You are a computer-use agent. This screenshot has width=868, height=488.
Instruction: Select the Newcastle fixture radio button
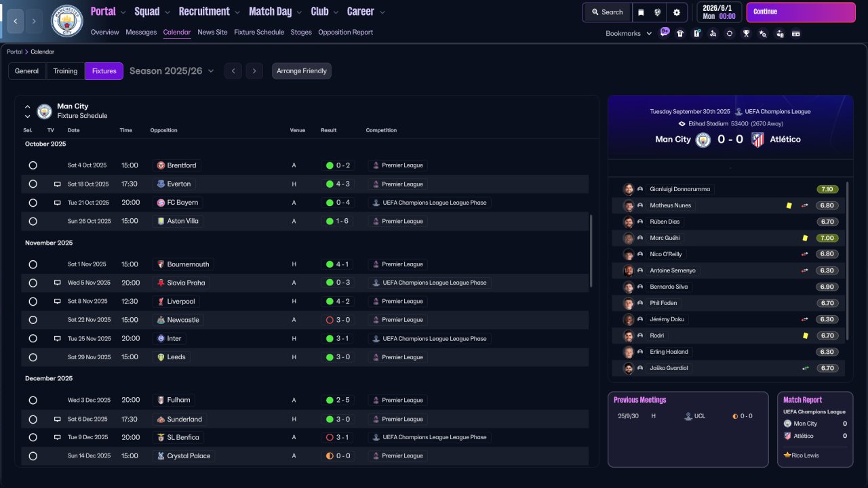33,320
